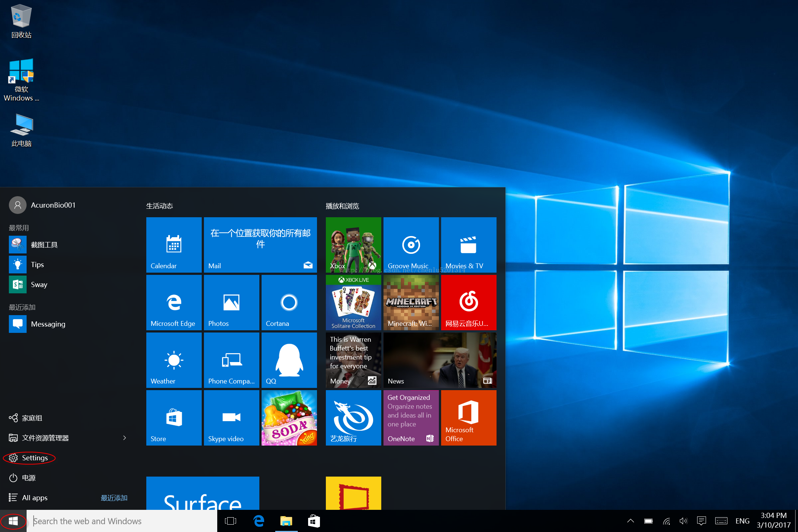Select the 微软 Windows desktop shortcut
This screenshot has width=798, height=532.
pyautogui.click(x=21, y=80)
